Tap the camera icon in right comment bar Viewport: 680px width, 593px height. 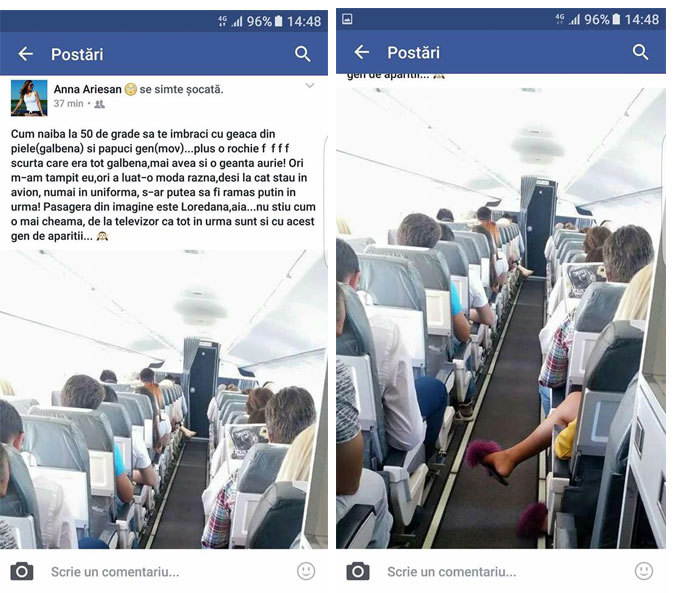(x=358, y=571)
